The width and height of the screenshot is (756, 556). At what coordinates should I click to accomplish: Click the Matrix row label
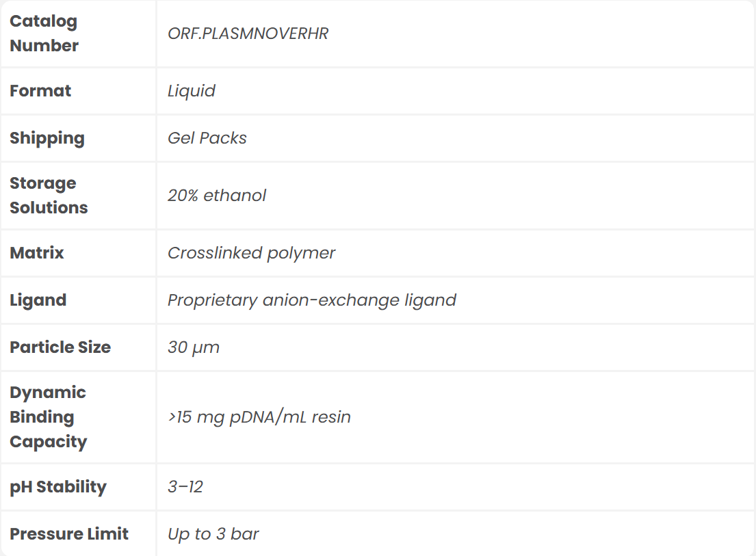pyautogui.click(x=37, y=253)
